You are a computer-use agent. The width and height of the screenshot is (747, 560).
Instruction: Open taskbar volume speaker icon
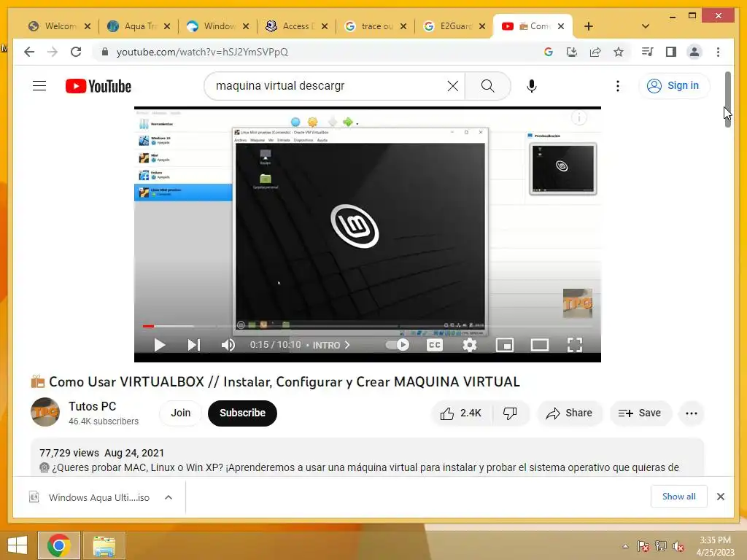click(x=678, y=546)
